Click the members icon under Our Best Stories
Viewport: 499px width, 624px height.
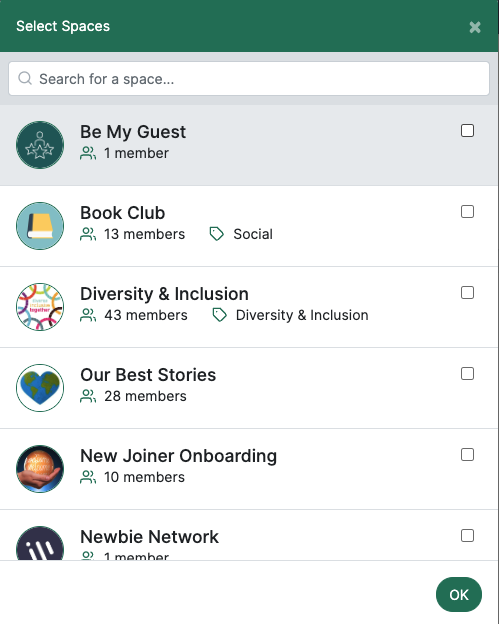click(x=88, y=396)
